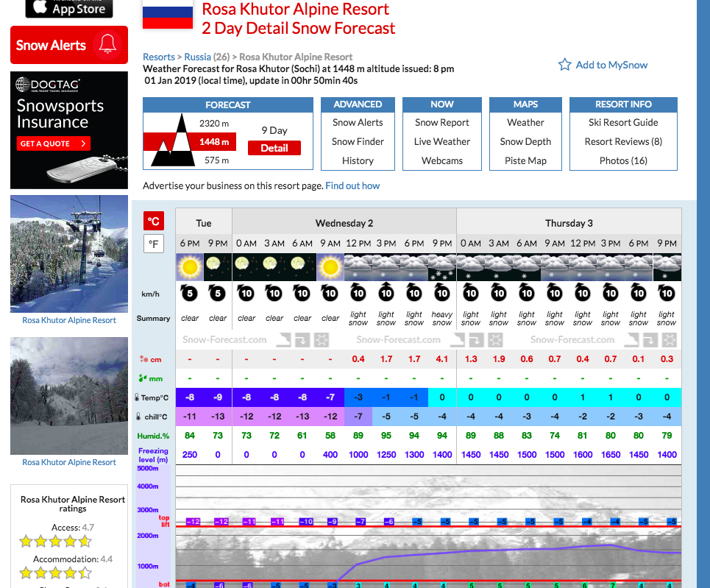Open the 9 Day forecast
Image resolution: width=710 pixels, height=588 pixels.
click(x=274, y=130)
